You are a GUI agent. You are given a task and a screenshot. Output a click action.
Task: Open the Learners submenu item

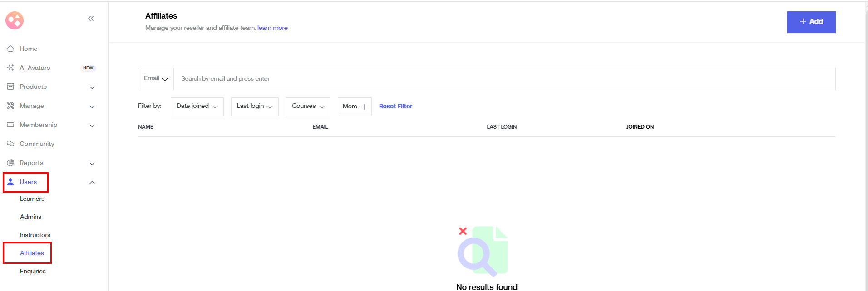coord(32,199)
